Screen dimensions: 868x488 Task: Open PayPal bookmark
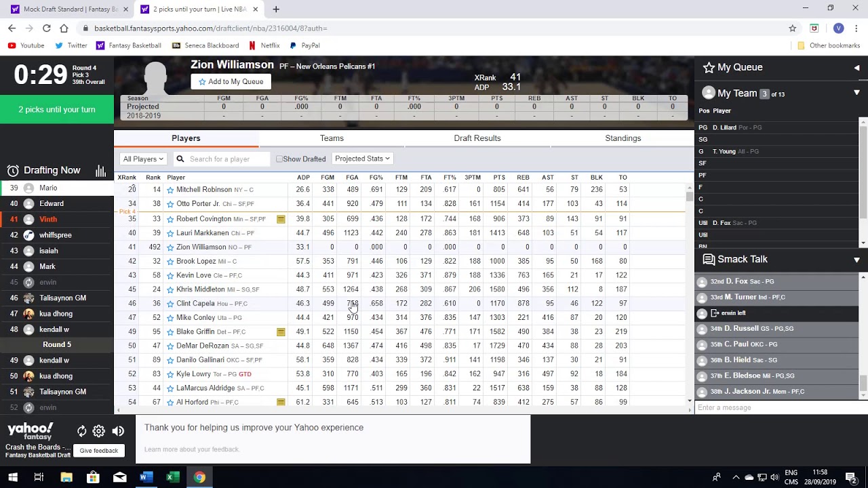click(304, 45)
